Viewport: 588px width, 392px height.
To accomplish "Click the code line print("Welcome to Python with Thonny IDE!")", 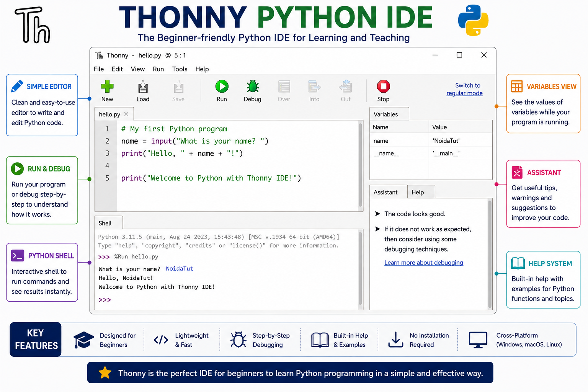I will [211, 178].
